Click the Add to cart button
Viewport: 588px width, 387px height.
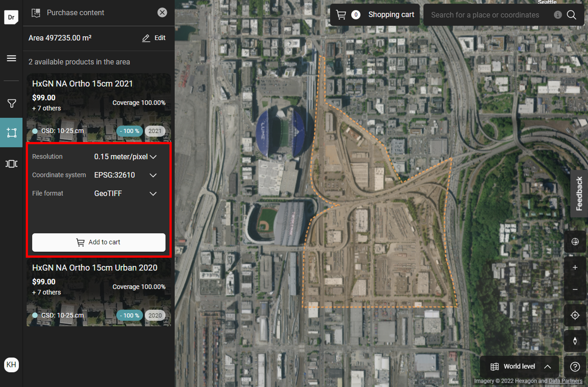click(99, 242)
